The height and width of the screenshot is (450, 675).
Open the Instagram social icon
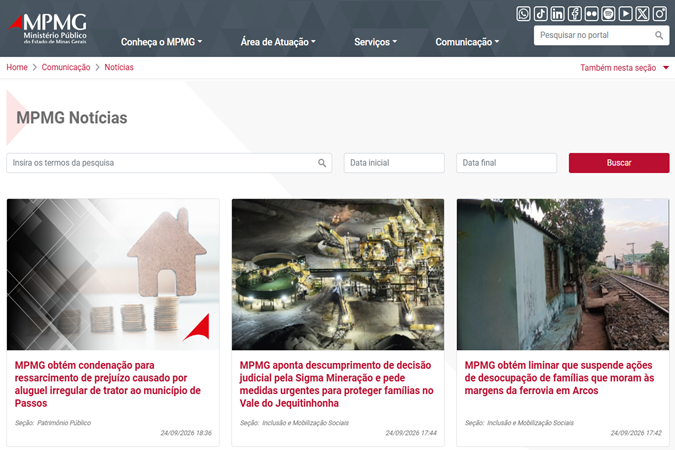(660, 14)
